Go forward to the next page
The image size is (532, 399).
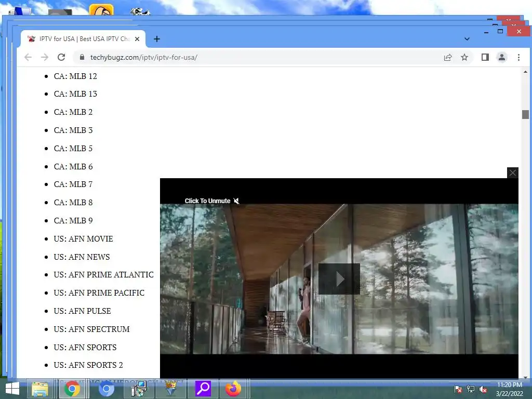45,57
